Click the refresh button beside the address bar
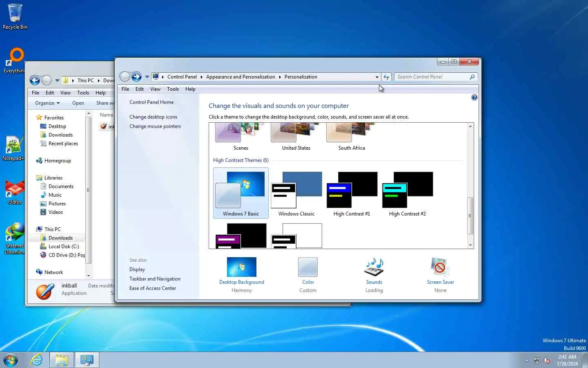 tap(386, 77)
